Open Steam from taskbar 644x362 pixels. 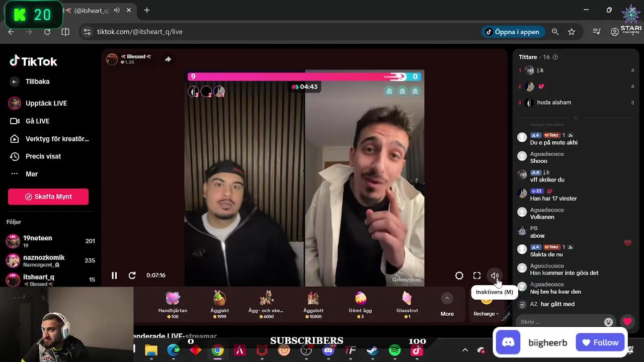372,350
